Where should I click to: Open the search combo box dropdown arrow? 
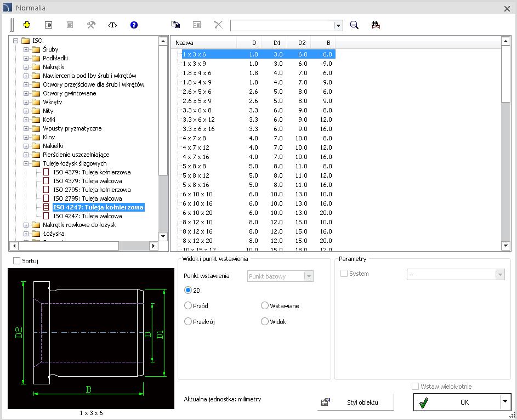pos(338,25)
